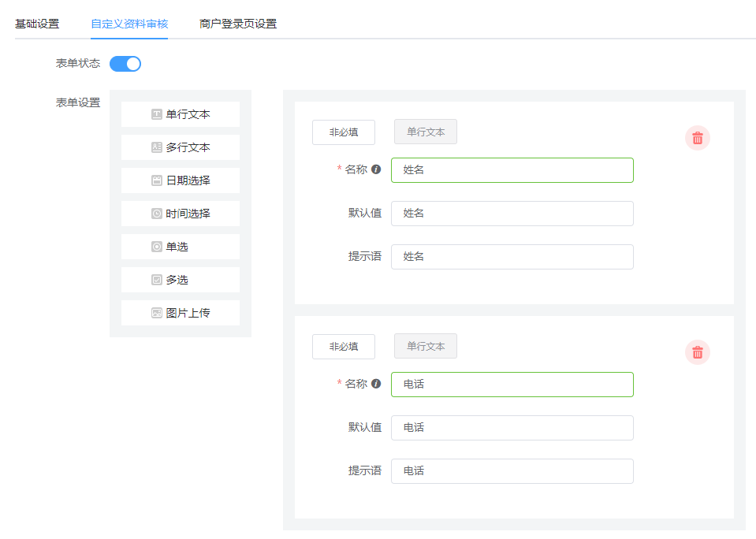Add a 图片上传 field component
This screenshot has width=756, height=539.
click(181, 313)
